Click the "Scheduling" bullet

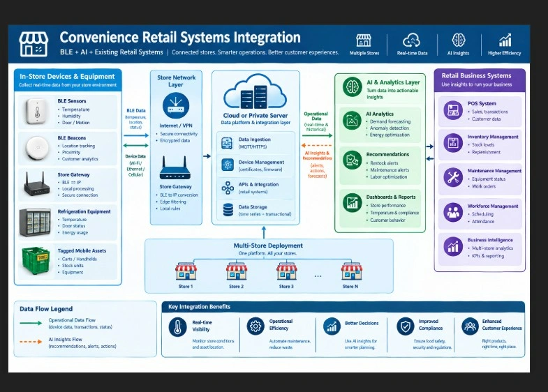482,214
